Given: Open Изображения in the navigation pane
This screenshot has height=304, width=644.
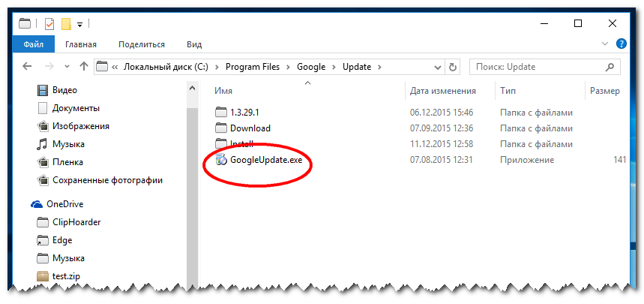Looking at the screenshot, I should (x=80, y=126).
